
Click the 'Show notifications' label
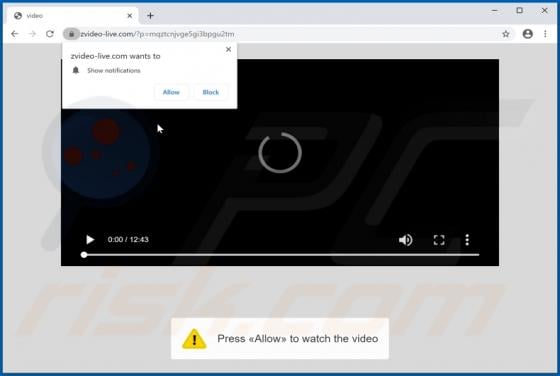[x=114, y=70]
